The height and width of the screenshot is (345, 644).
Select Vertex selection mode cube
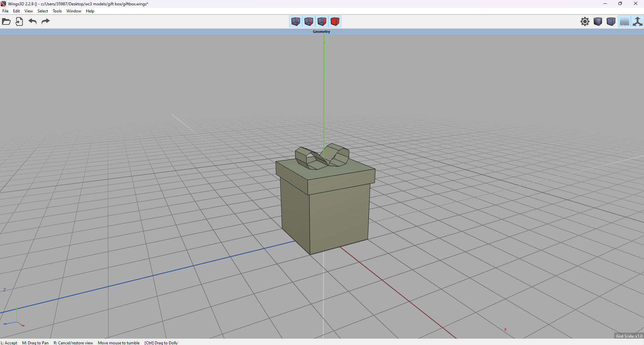pos(296,21)
